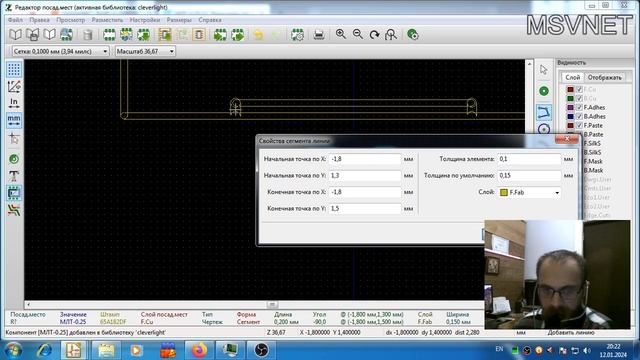Image resolution: width=640 pixels, height=360 pixels.
Task: Zoom in with magnifier plus
Action: [x=340, y=35]
